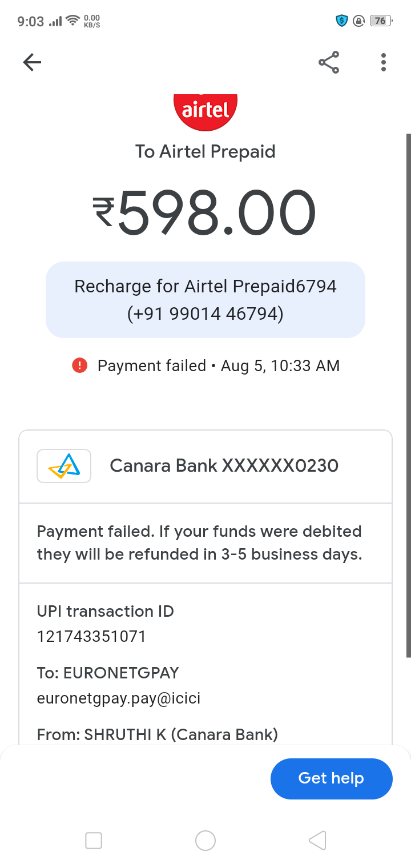Tap the ₹598.00 amount

(x=205, y=214)
